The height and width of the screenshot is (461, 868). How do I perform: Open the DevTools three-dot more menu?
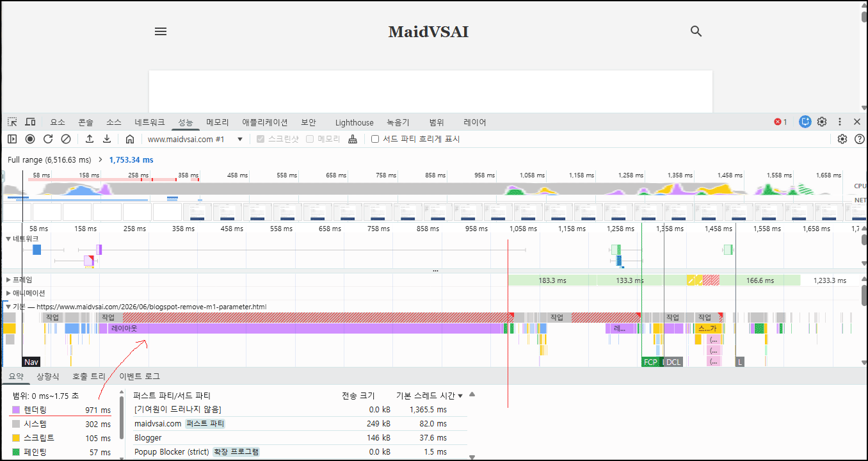coord(839,122)
